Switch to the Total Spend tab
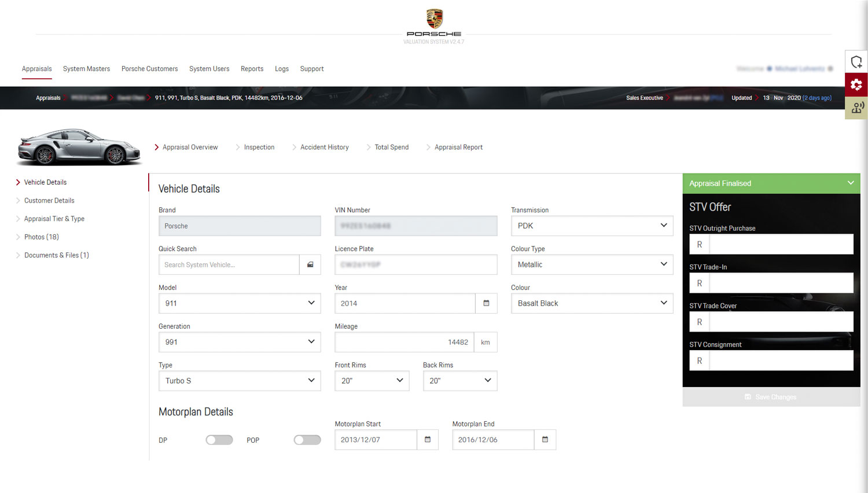The image size is (868, 493). pos(391,148)
